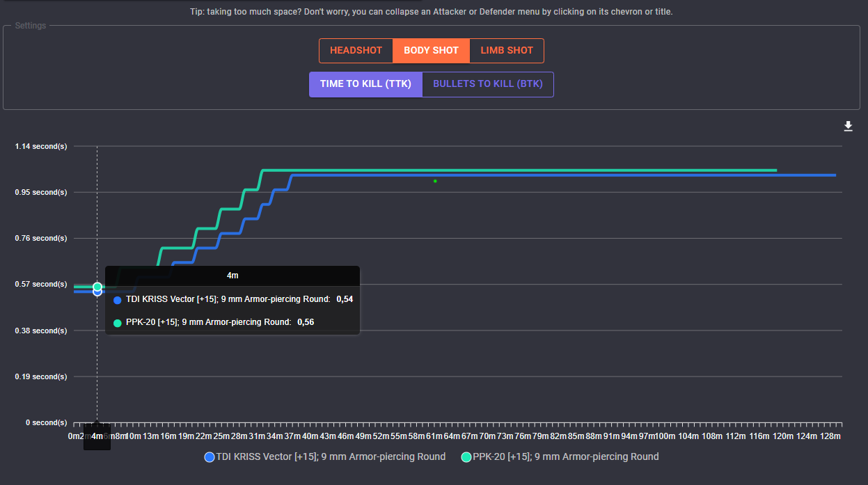Click the 112m distance label on x-axis
Screen dimensions: 868x485
point(736,436)
